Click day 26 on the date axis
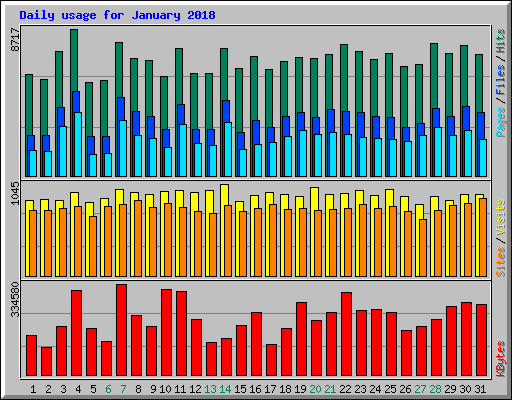The height and width of the screenshot is (400, 512). (405, 389)
